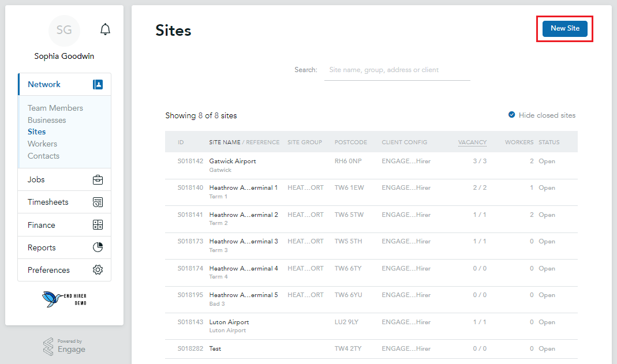Sort by Site Group column header

[x=305, y=142]
